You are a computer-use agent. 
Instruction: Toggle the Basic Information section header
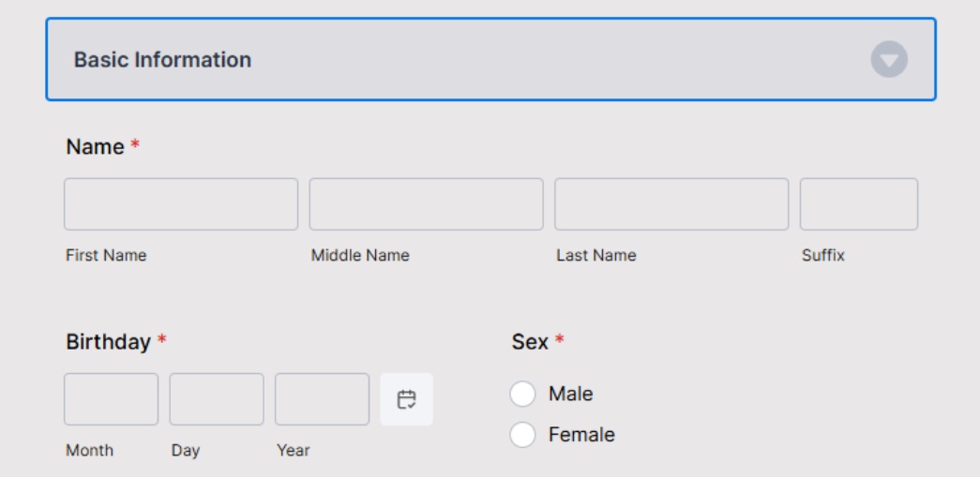coord(490,59)
